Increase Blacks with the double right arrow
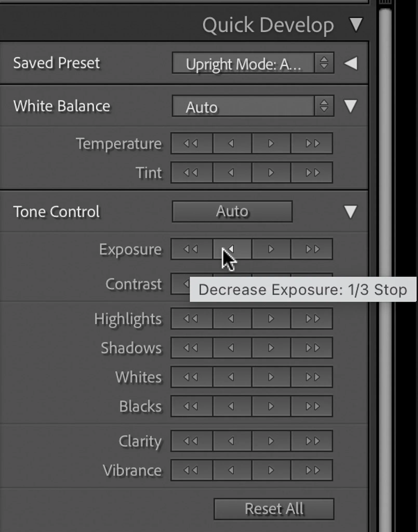This screenshot has width=418, height=532. (x=312, y=406)
